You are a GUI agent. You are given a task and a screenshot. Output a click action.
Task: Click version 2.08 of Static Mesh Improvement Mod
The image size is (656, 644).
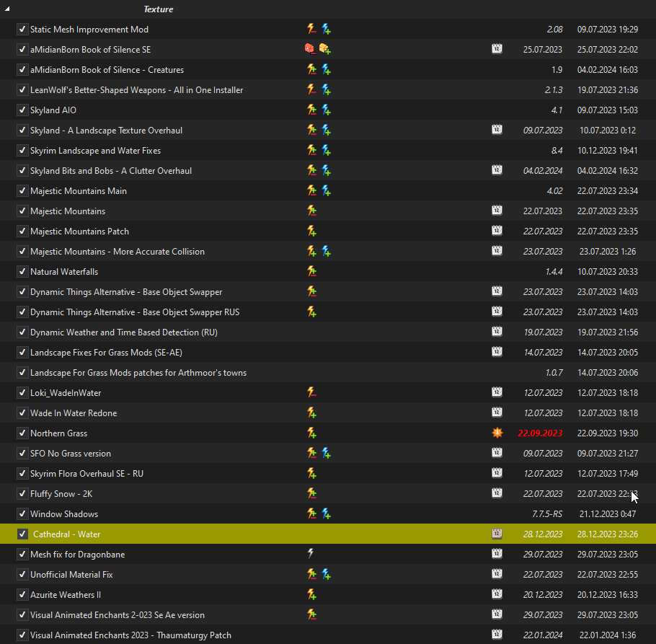click(555, 30)
